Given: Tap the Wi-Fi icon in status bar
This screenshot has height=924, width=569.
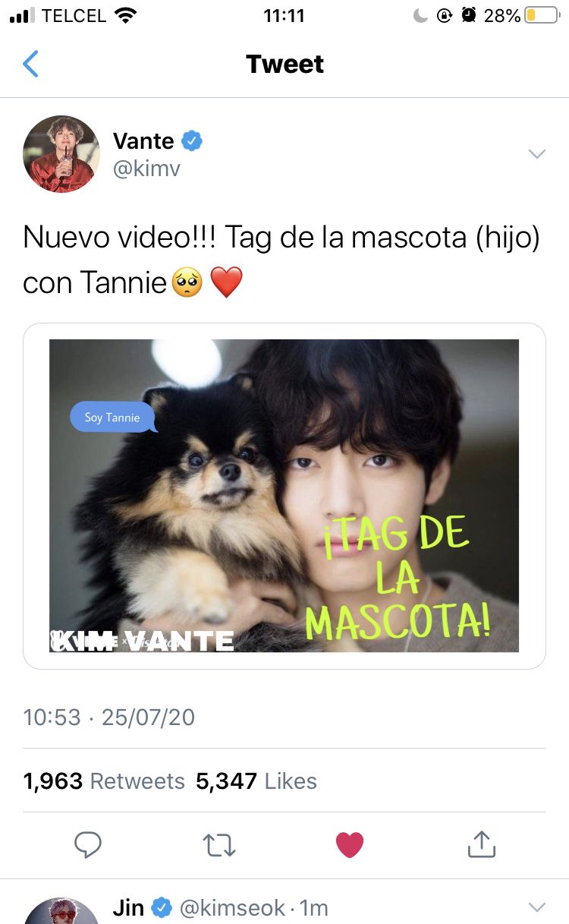Looking at the screenshot, I should pos(125,15).
